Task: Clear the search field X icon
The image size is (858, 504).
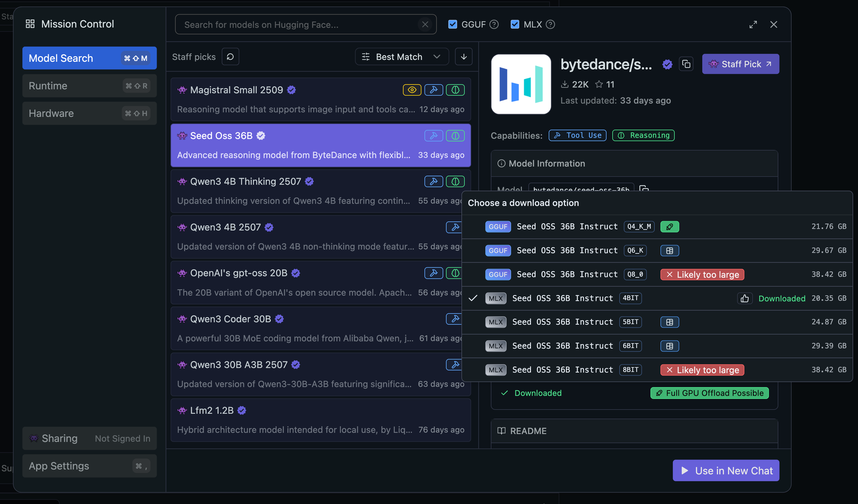Action: 425,24
